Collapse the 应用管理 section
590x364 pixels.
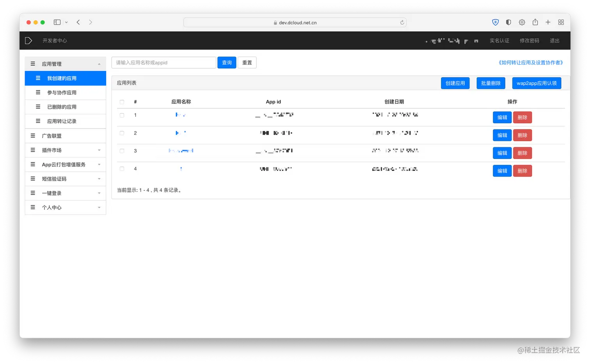(x=99, y=63)
